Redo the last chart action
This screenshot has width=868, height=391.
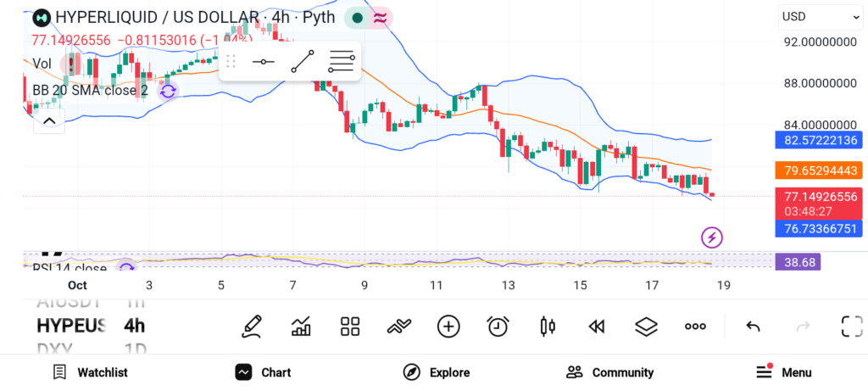click(x=803, y=327)
